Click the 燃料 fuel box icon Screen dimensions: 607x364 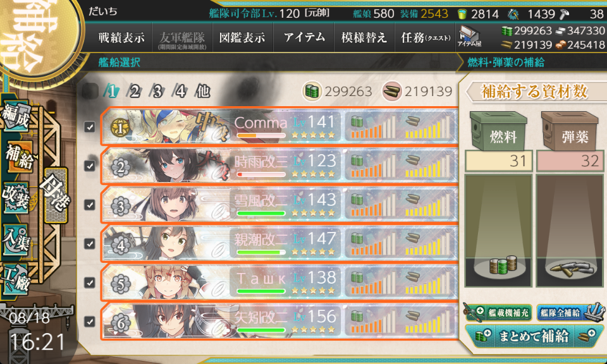[498, 131]
